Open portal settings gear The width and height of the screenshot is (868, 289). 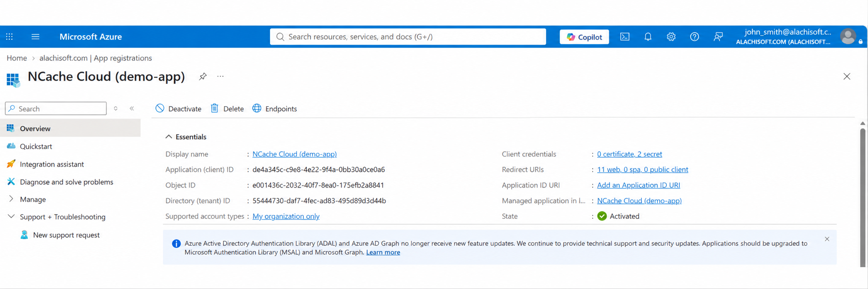click(x=671, y=37)
